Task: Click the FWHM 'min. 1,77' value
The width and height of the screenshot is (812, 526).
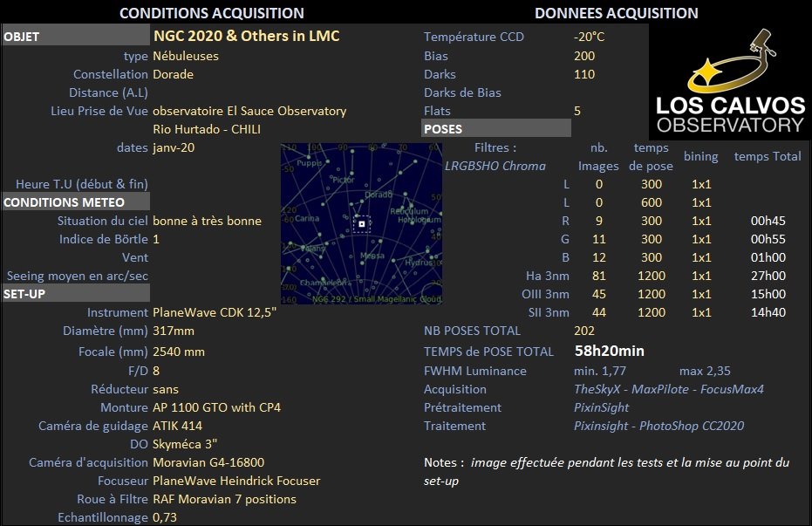Action: (x=600, y=371)
